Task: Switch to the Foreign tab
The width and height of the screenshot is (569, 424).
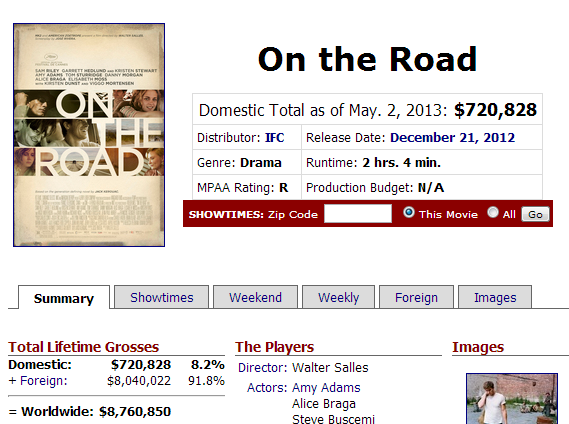Action: click(x=416, y=297)
